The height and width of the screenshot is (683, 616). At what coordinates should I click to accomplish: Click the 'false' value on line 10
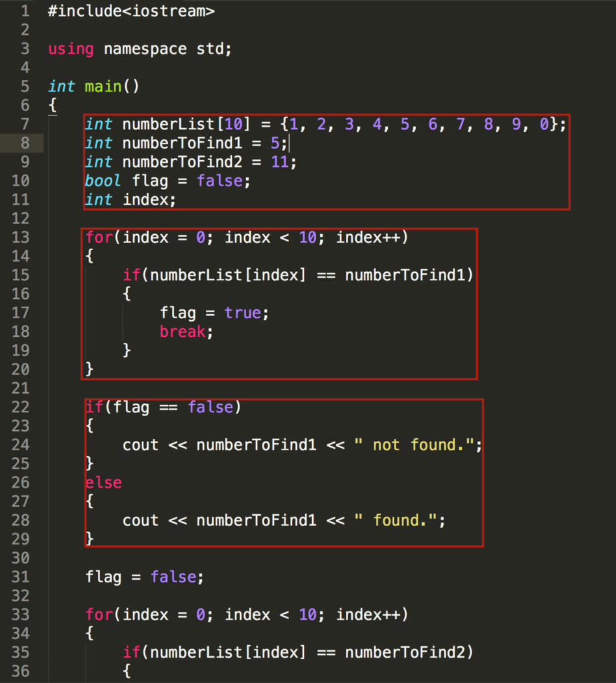tap(220, 181)
